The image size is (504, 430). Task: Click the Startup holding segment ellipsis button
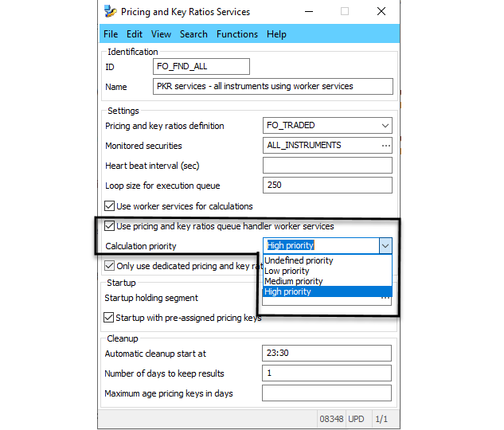coord(385,299)
